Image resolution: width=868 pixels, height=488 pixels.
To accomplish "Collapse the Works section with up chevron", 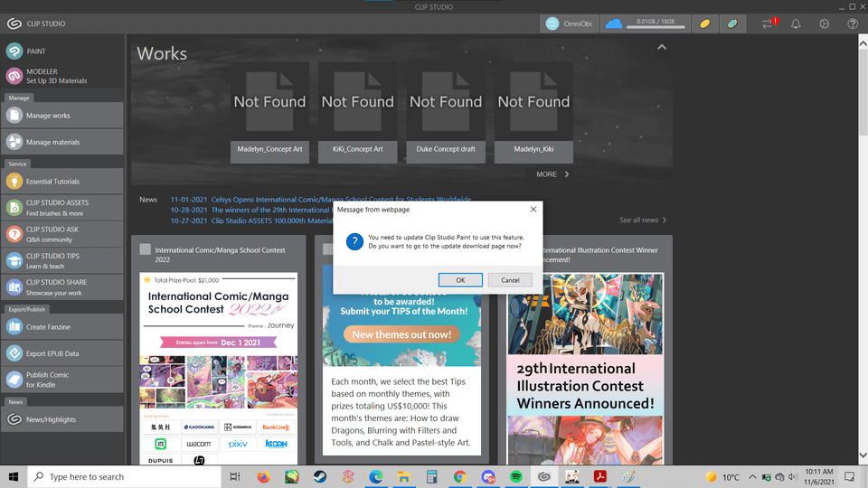I will coord(662,47).
